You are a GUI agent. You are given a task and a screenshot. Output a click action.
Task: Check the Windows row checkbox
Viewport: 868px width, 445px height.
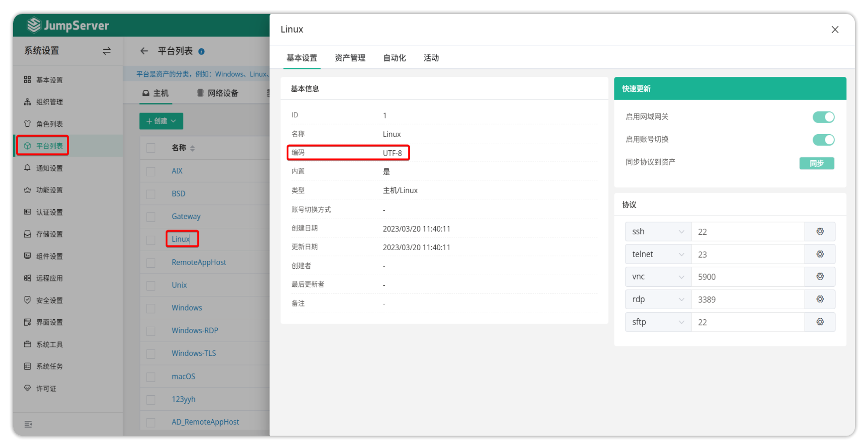[x=151, y=308]
